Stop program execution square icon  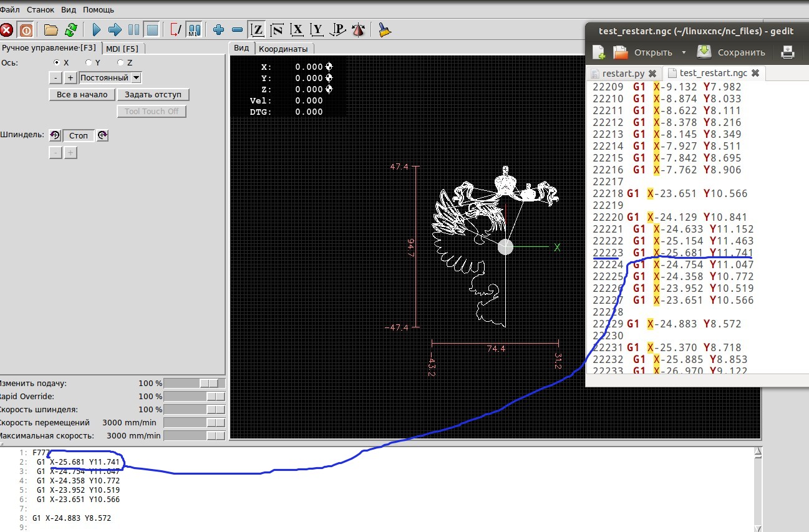pyautogui.click(x=152, y=29)
